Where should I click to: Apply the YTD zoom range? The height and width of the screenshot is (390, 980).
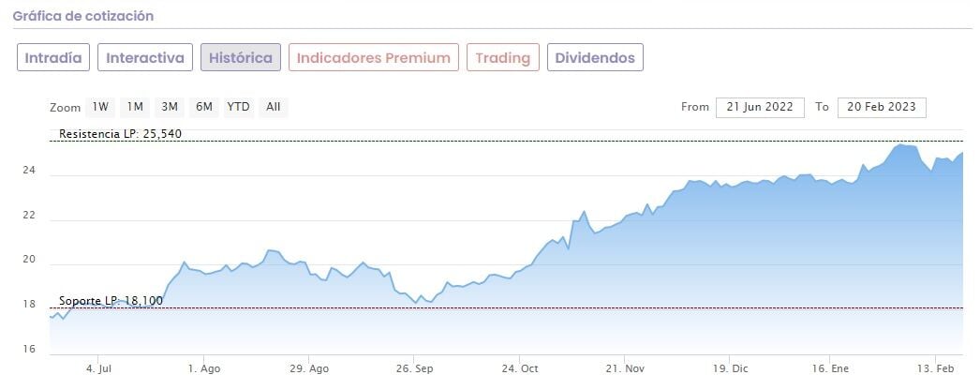(x=239, y=107)
